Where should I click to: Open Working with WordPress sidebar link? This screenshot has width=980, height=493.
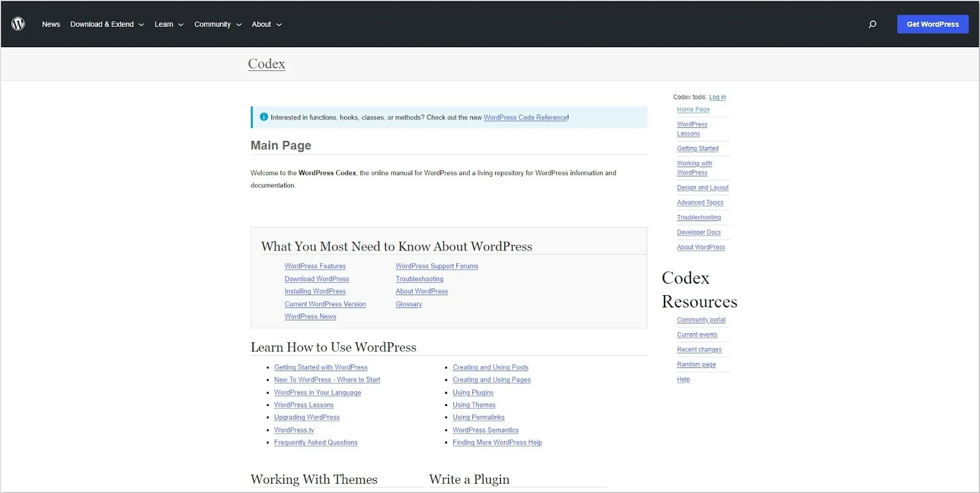(x=695, y=168)
